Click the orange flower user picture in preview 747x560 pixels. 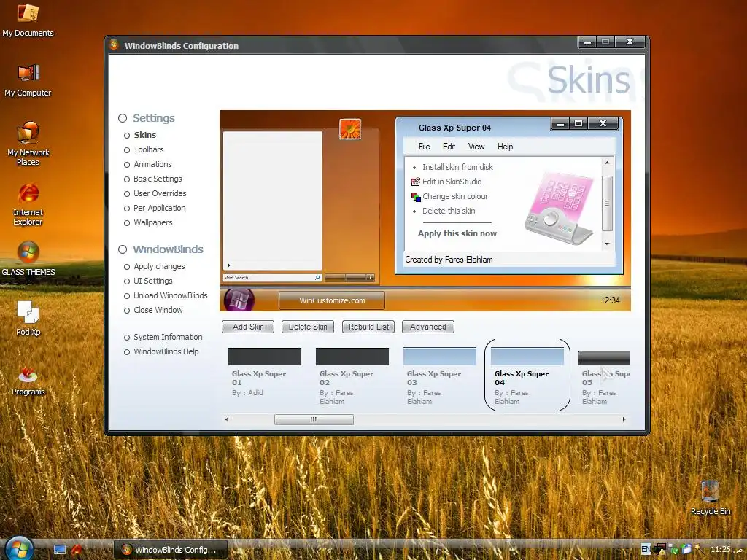click(x=349, y=129)
